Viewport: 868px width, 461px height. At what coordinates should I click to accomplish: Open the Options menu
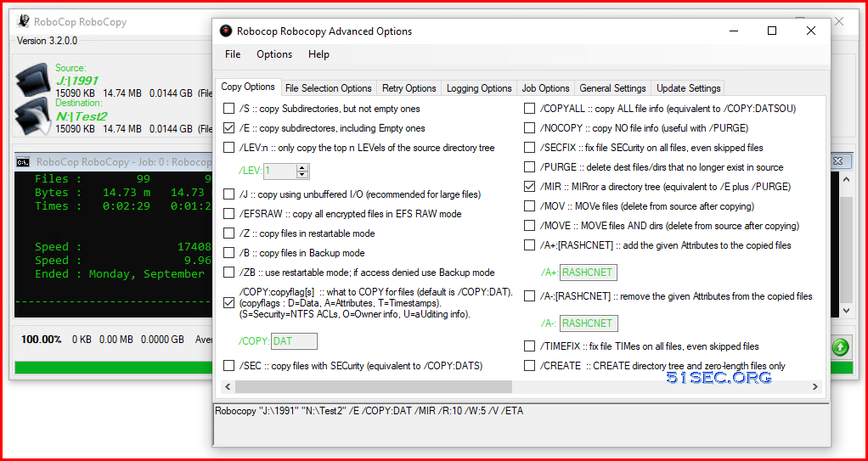274,54
